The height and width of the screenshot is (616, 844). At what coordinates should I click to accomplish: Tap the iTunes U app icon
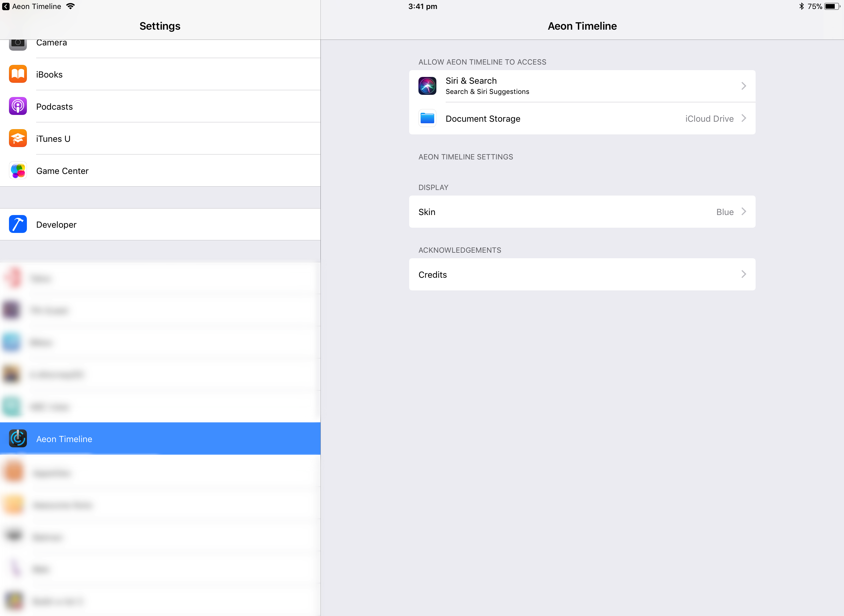pos(18,138)
